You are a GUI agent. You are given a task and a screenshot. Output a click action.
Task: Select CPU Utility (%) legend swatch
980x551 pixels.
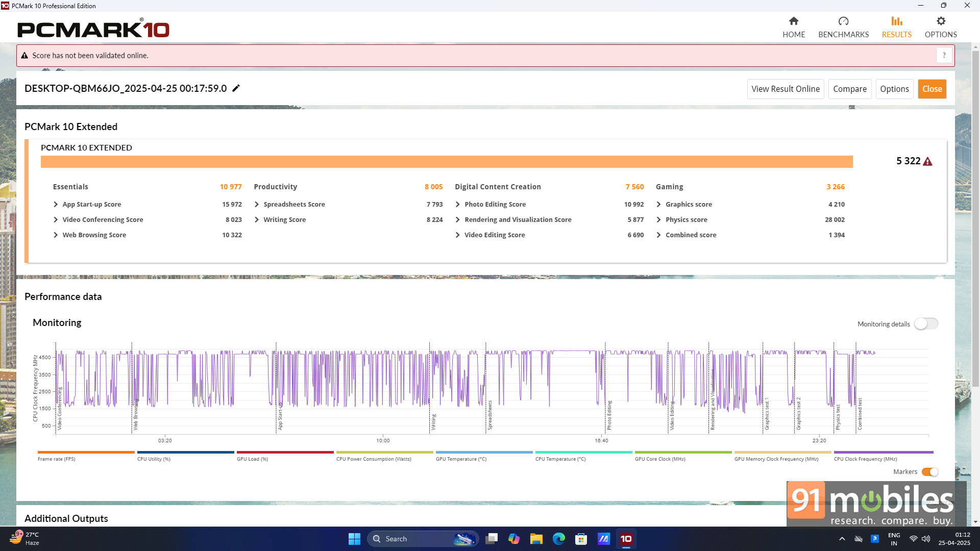pyautogui.click(x=185, y=452)
